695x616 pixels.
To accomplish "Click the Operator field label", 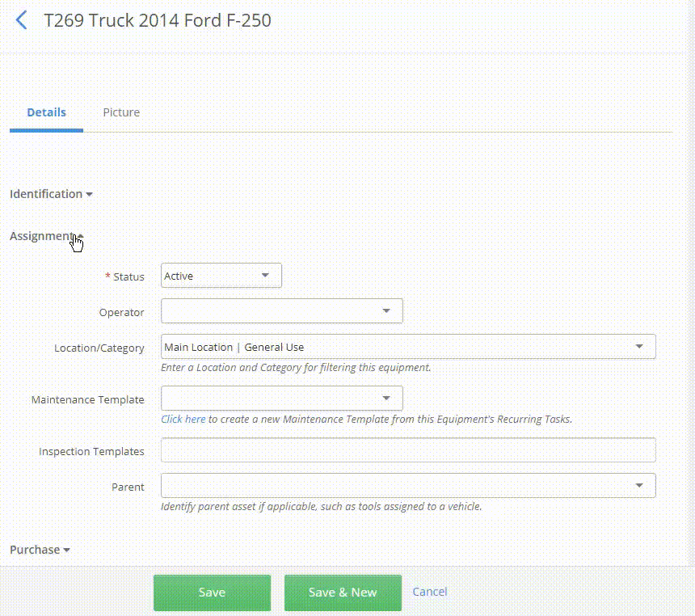I will [x=121, y=312].
